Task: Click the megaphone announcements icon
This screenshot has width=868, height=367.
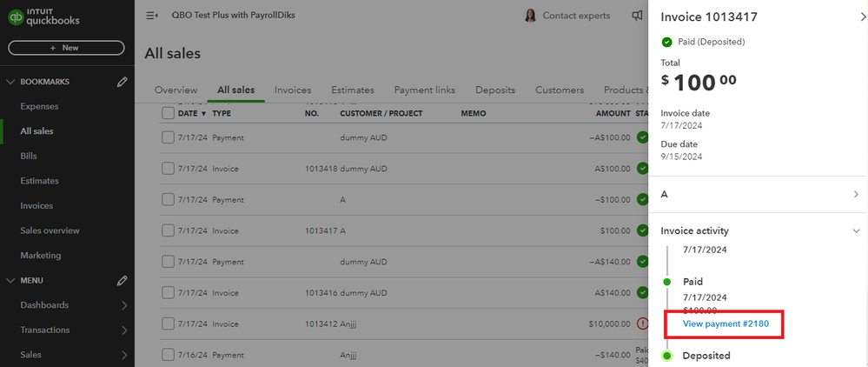Action: (x=638, y=16)
